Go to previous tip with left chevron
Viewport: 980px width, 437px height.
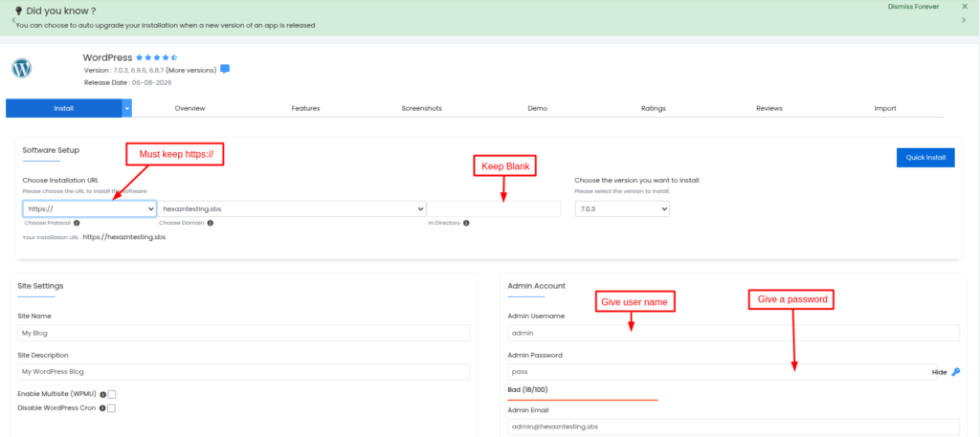(13, 20)
